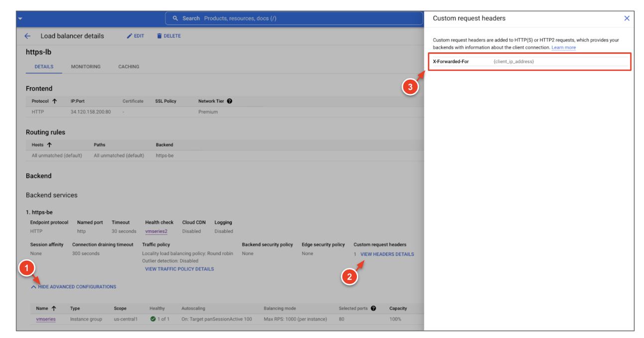
Task: Close the Custom request headers panel
Action: (x=627, y=18)
